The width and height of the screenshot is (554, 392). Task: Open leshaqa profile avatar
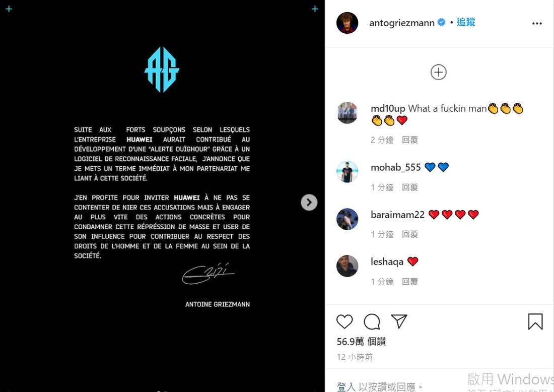pyautogui.click(x=347, y=266)
